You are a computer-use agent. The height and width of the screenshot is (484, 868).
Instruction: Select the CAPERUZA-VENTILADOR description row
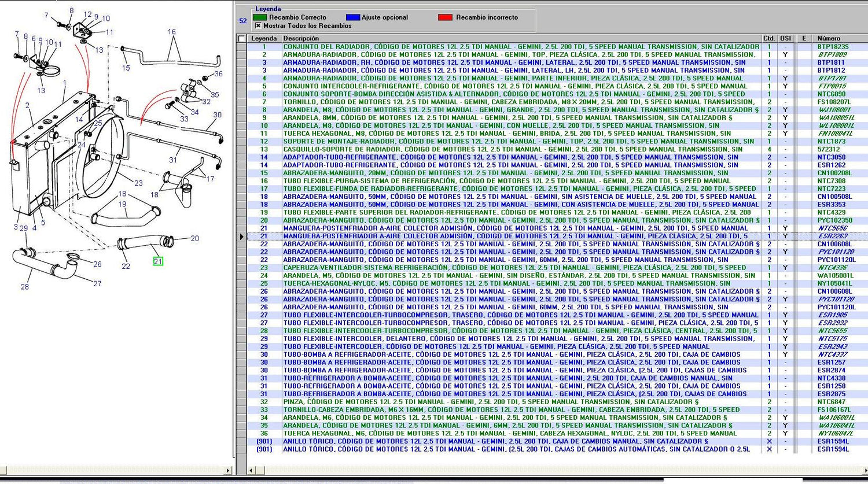(514, 268)
